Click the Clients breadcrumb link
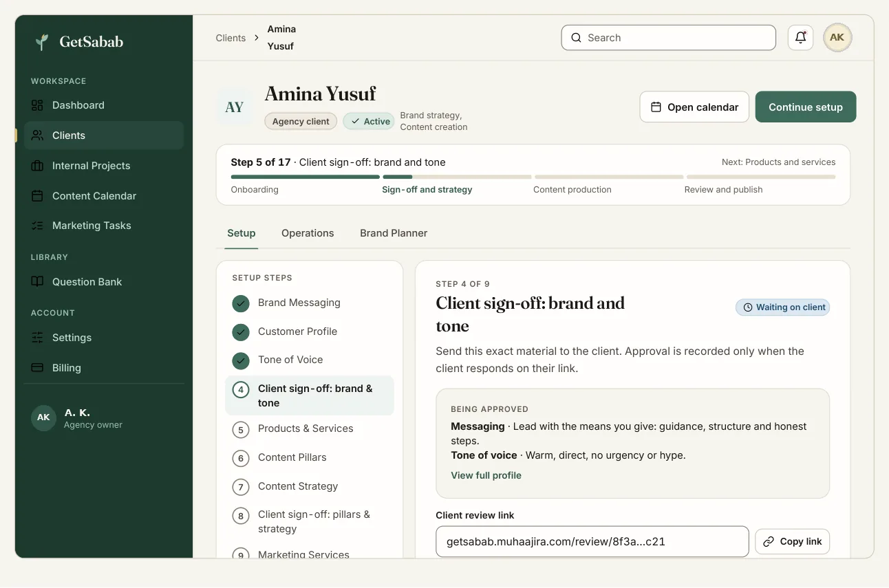889x588 pixels. [x=231, y=38]
